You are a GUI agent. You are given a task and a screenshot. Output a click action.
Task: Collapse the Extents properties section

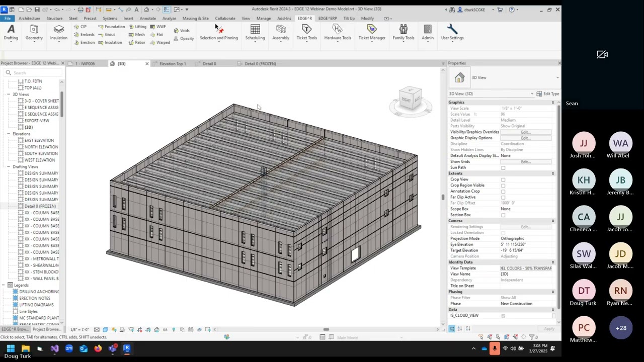coord(552,173)
